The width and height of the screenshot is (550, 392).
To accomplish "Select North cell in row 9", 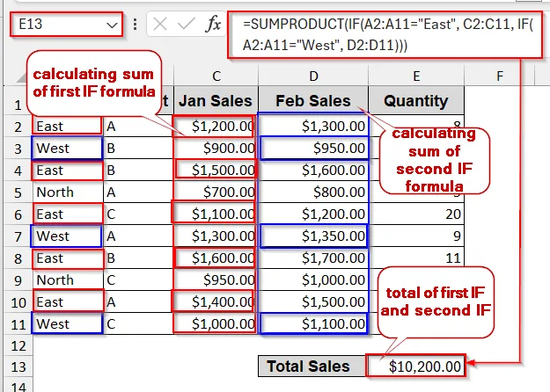I will (68, 279).
